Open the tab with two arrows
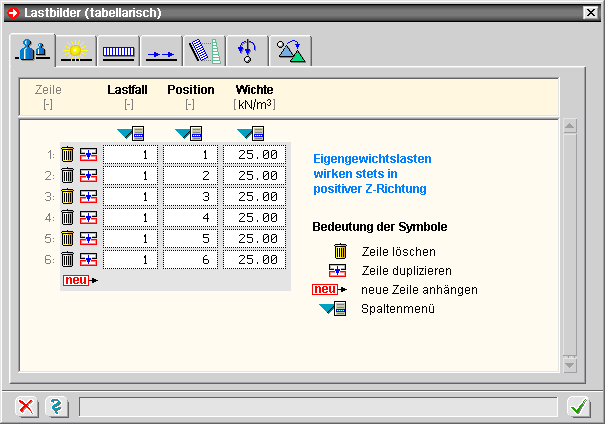The image size is (605, 424). (160, 49)
